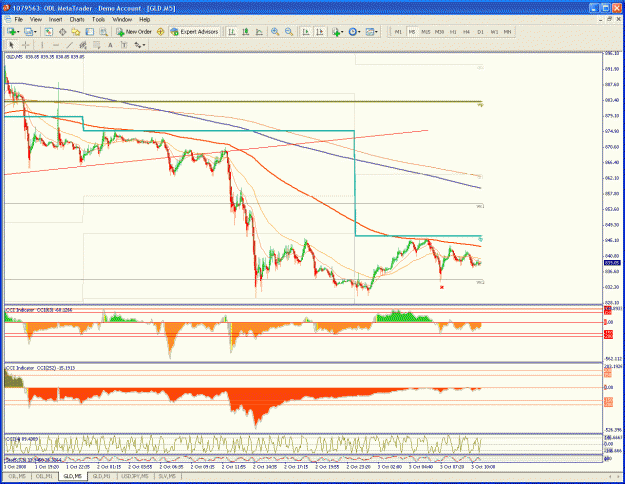This screenshot has height=484, width=625.
Task: Click the current price label on price scale
Action: tap(612, 263)
